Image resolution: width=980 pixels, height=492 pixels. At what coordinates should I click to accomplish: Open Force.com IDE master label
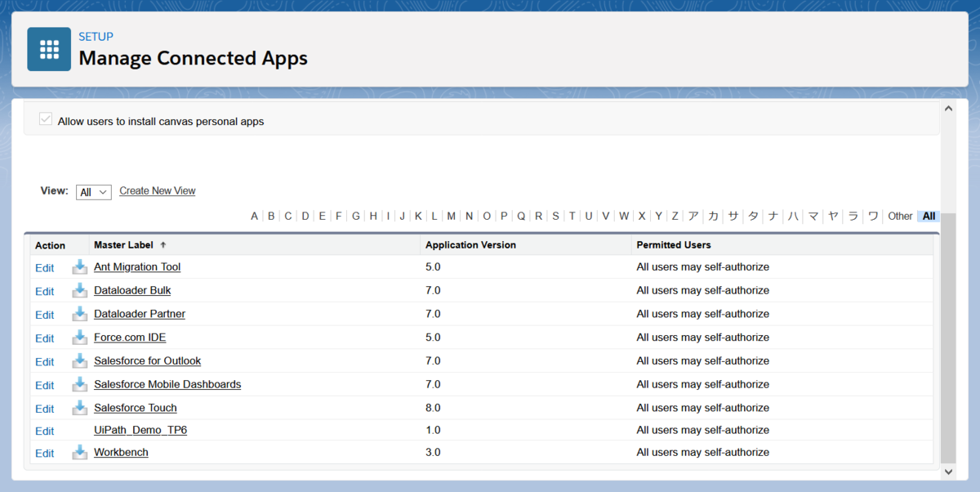coord(130,338)
